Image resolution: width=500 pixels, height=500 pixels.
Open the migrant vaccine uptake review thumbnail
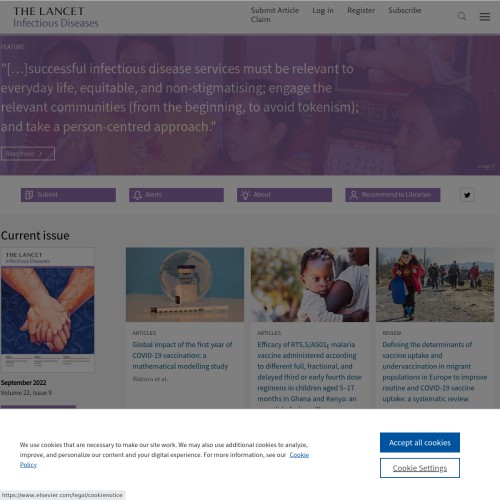click(435, 284)
